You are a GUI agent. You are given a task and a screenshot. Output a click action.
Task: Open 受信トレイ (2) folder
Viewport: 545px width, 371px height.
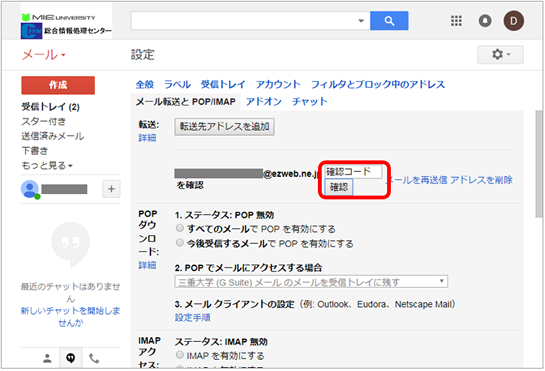50,107
